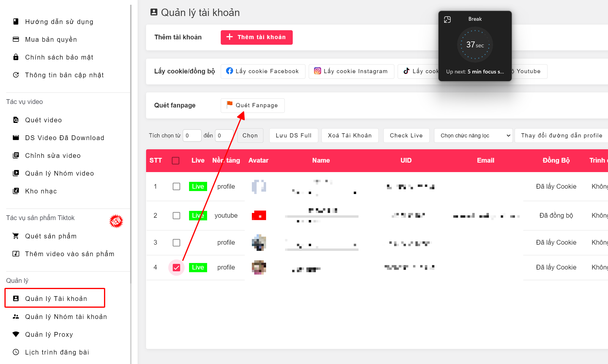Enable the checkbox for row 2
The width and height of the screenshot is (608, 364).
tap(176, 215)
